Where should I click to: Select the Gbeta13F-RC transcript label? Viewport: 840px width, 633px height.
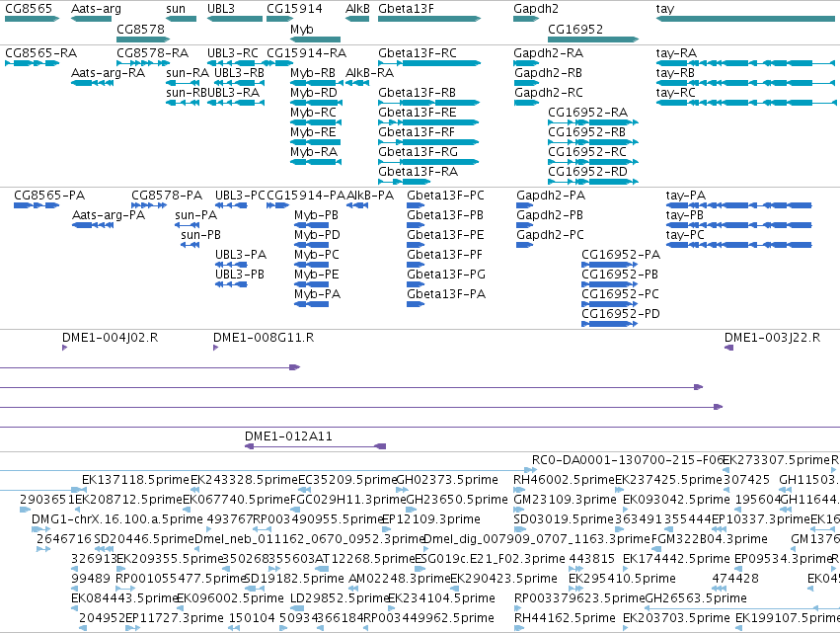coord(418,53)
